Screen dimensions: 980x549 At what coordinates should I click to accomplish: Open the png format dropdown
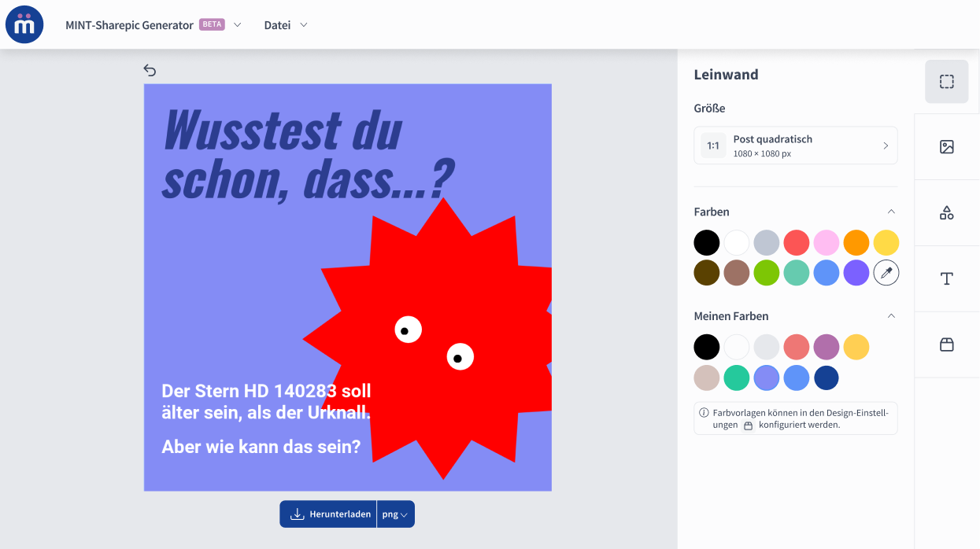395,514
